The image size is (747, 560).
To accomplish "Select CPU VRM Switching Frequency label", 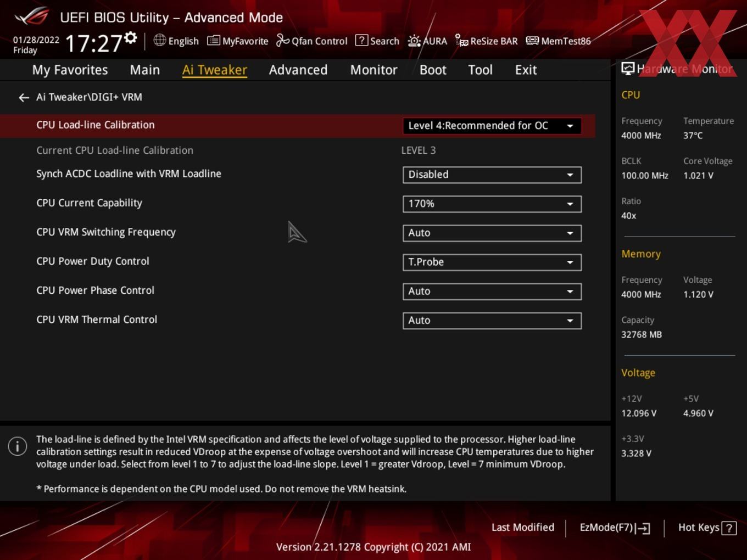I will click(106, 232).
